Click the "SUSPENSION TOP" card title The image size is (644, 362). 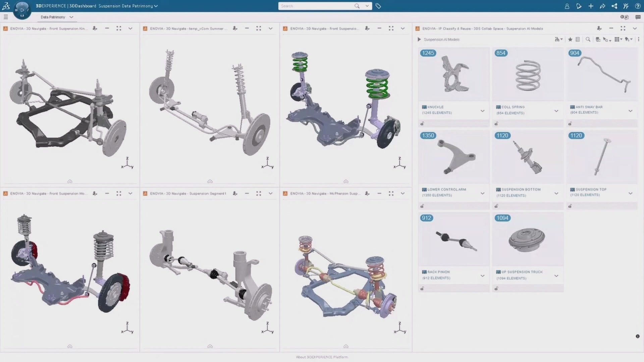(591, 189)
